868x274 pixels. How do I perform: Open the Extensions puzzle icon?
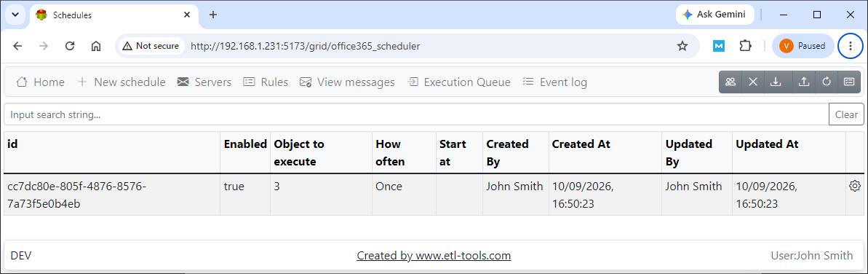tap(746, 46)
